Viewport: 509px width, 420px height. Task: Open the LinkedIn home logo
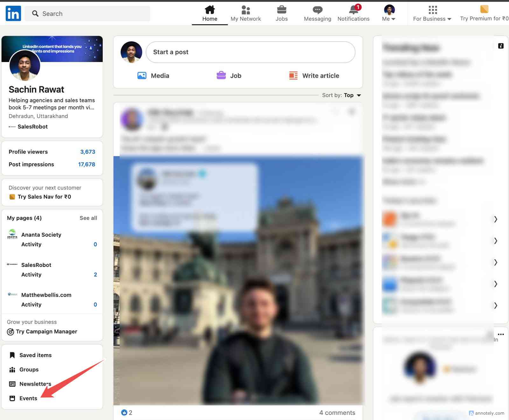(x=13, y=13)
